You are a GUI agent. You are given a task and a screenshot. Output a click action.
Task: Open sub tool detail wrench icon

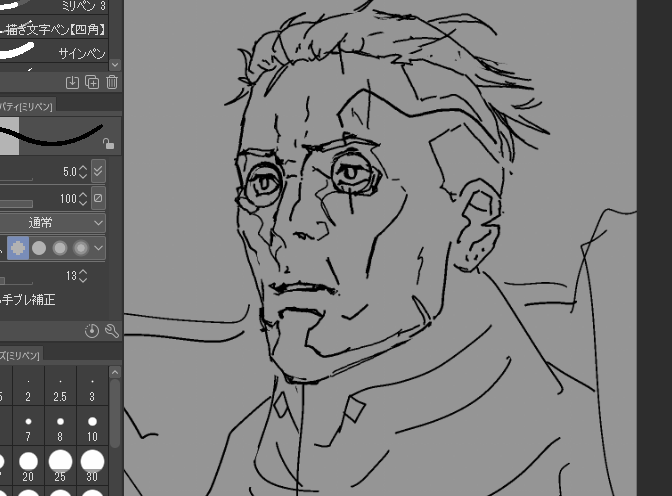(x=112, y=331)
